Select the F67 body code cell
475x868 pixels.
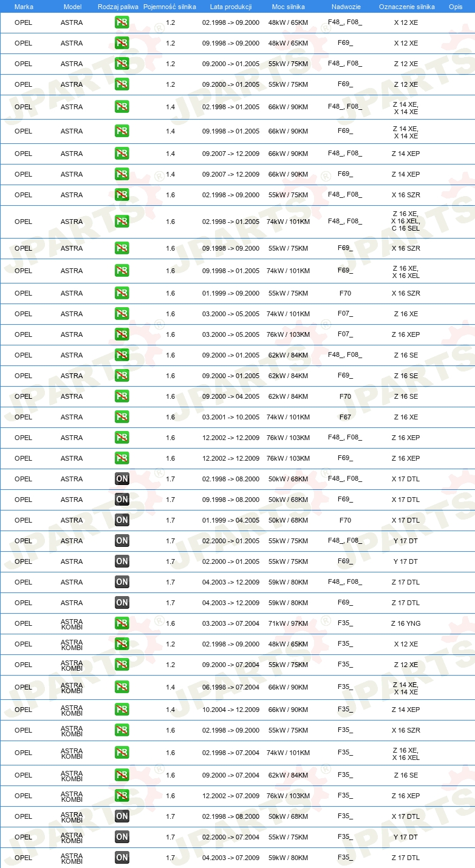345,417
